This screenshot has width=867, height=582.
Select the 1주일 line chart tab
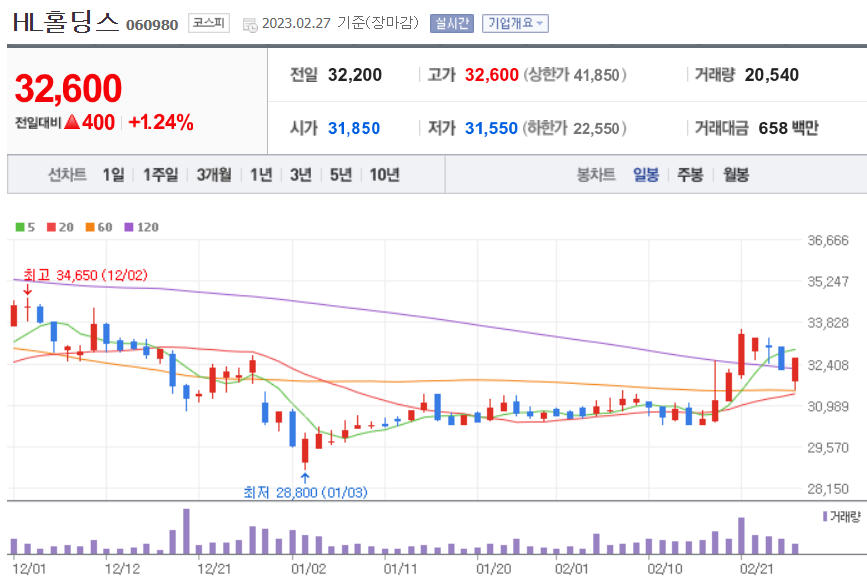click(x=160, y=175)
